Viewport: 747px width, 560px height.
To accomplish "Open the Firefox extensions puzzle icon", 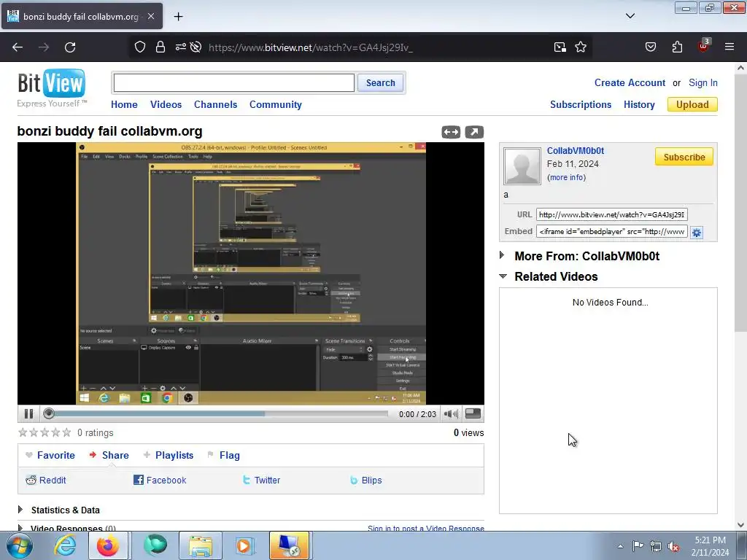I will (x=677, y=47).
